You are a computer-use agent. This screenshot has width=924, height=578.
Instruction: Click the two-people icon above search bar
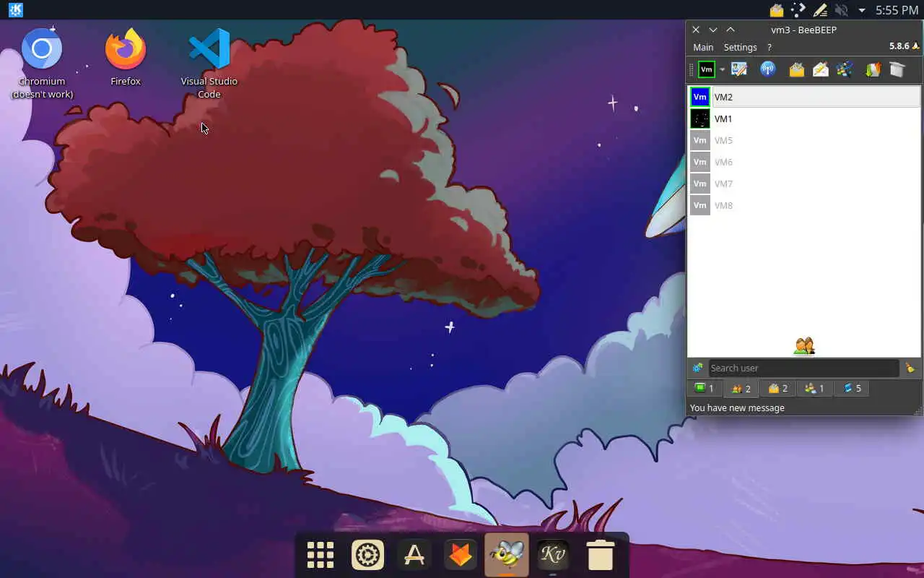[x=804, y=347]
